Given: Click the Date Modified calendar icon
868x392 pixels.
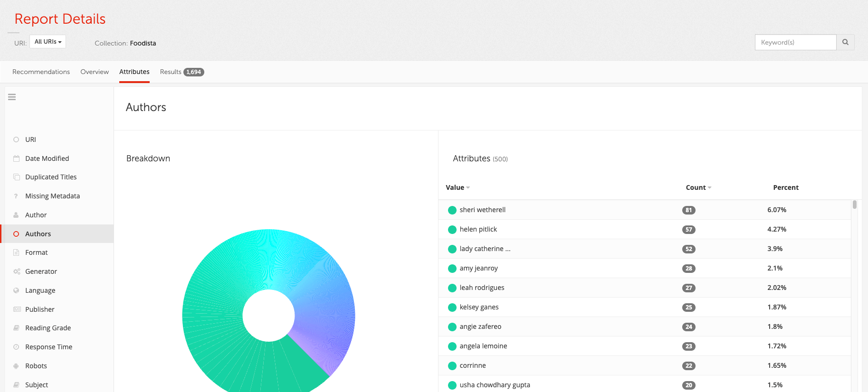Looking at the screenshot, I should click(x=16, y=159).
